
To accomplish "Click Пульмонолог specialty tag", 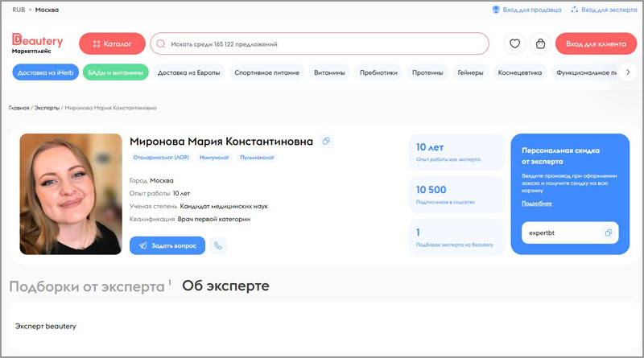I will coord(257,157).
